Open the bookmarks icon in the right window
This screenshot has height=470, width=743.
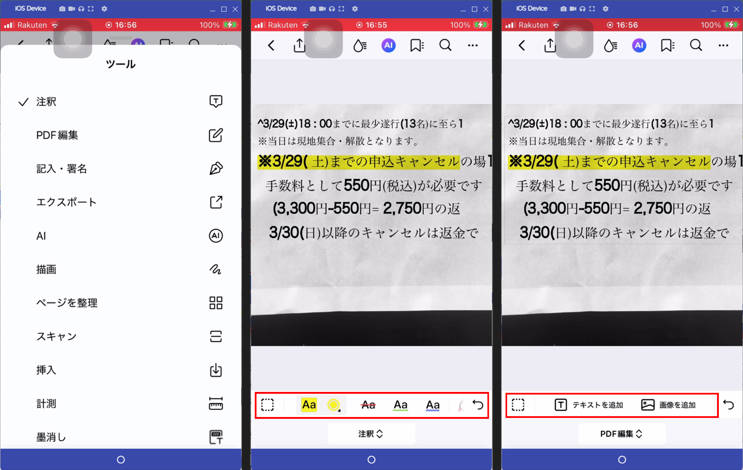[x=667, y=45]
